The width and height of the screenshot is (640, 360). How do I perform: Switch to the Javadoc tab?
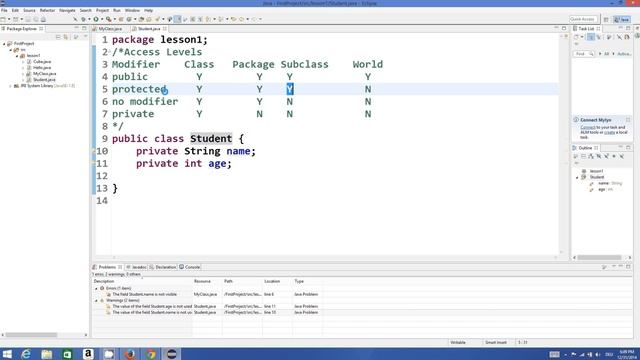click(137, 267)
